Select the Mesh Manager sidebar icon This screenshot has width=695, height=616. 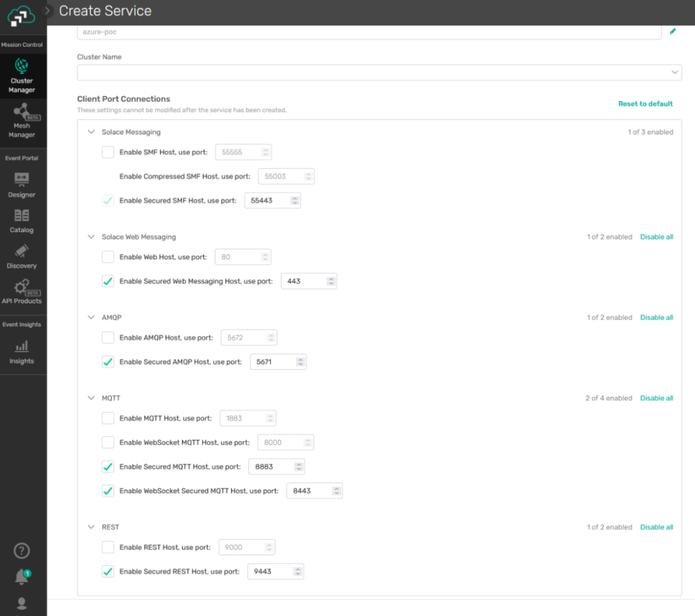click(22, 121)
